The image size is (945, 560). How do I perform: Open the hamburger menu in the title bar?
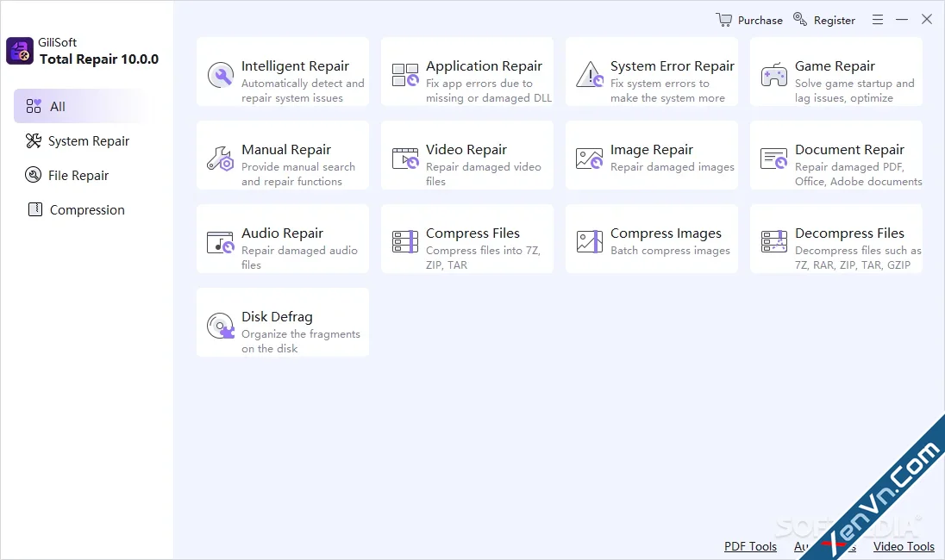(x=878, y=19)
